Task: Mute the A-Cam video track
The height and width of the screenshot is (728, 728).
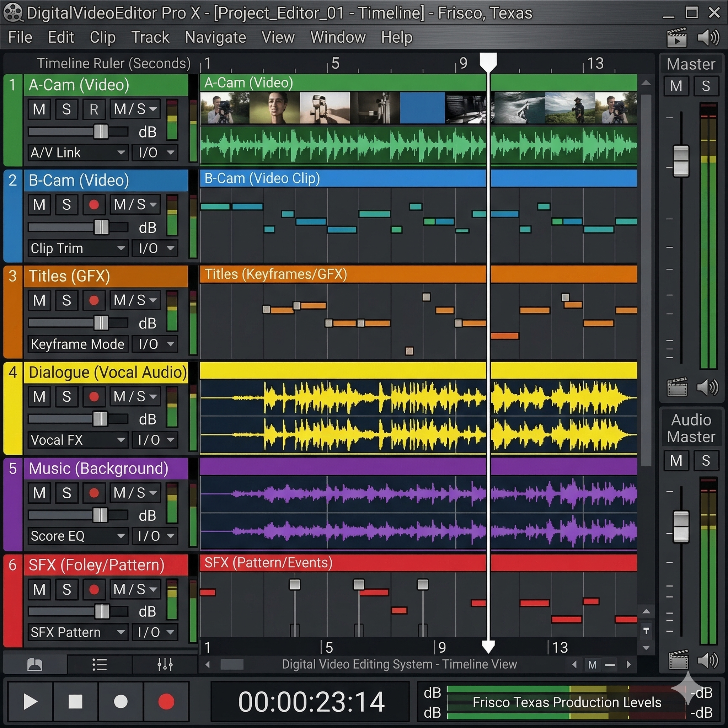Action: pos(39,109)
